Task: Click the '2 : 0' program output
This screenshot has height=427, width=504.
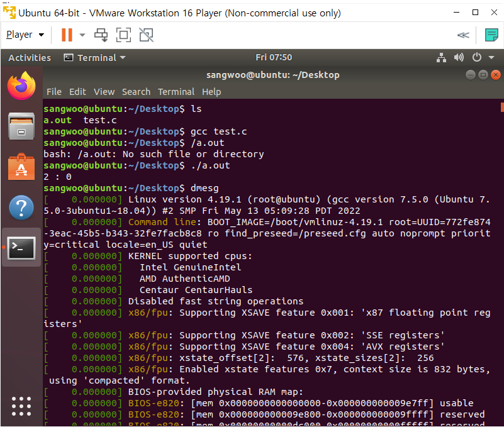Action: [x=57, y=177]
